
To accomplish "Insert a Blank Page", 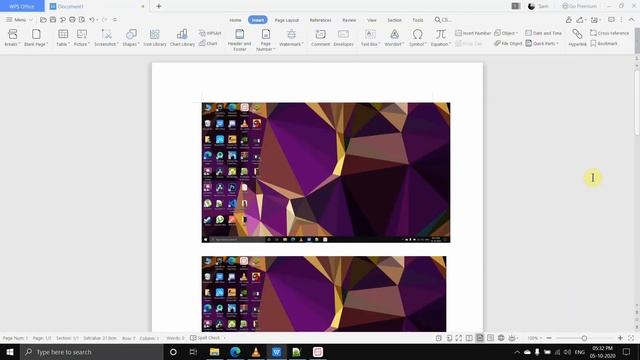I will (x=36, y=38).
